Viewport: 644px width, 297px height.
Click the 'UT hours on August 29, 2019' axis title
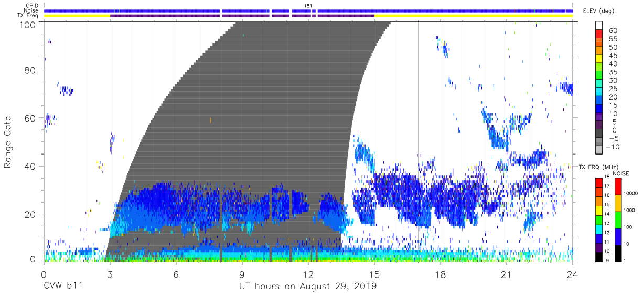point(308,287)
